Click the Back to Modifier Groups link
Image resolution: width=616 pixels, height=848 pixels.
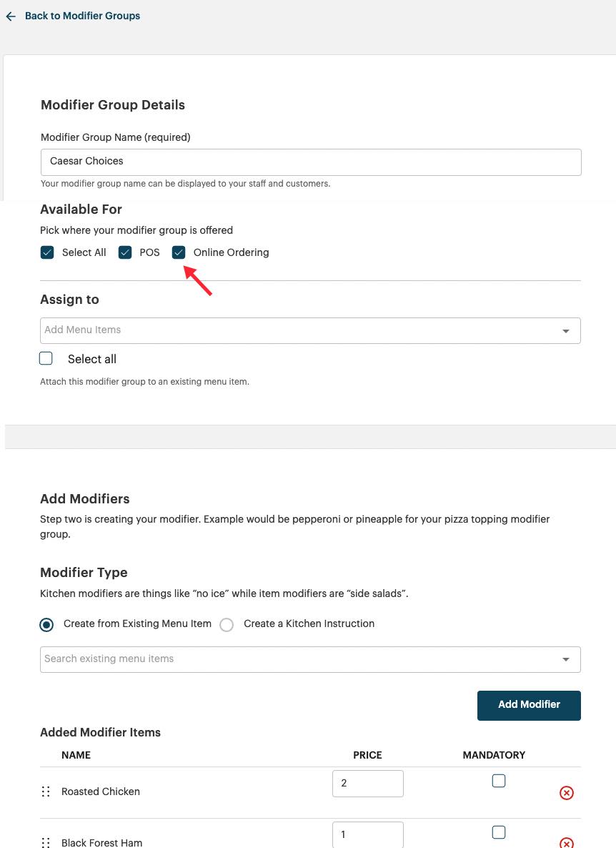[x=82, y=16]
